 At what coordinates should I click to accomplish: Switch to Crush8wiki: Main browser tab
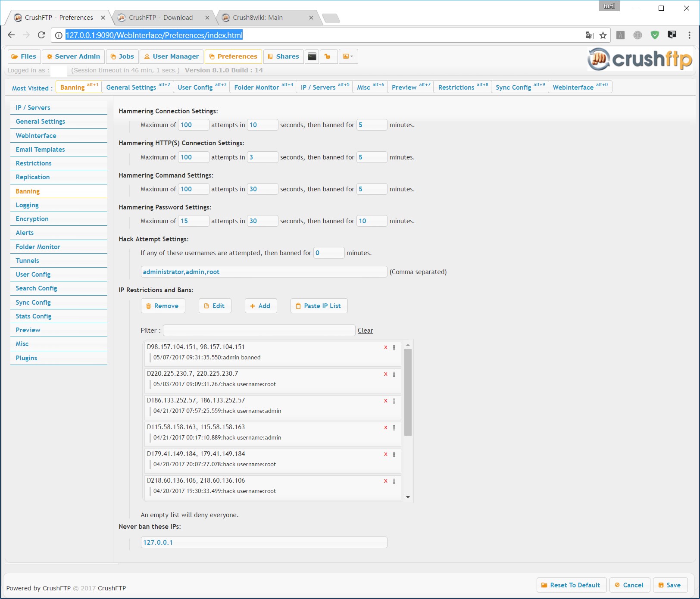pos(258,18)
